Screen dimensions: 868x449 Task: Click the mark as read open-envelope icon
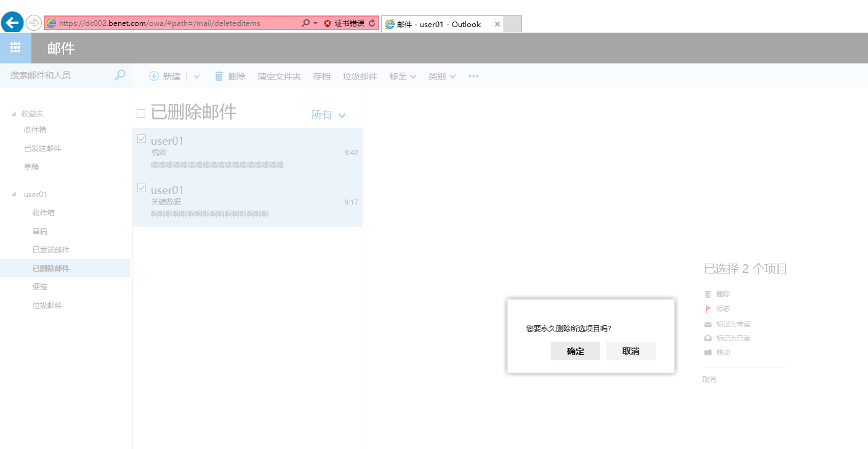(708, 338)
